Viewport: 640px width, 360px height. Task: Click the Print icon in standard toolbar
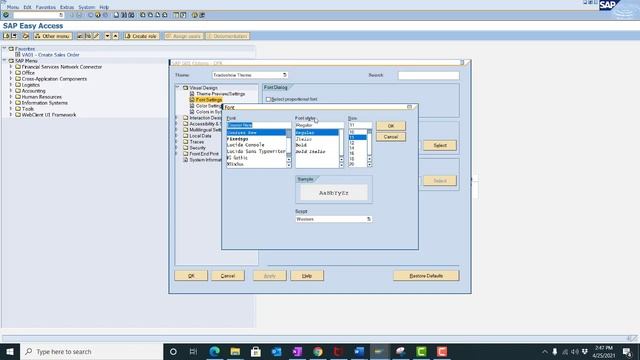click(116, 15)
